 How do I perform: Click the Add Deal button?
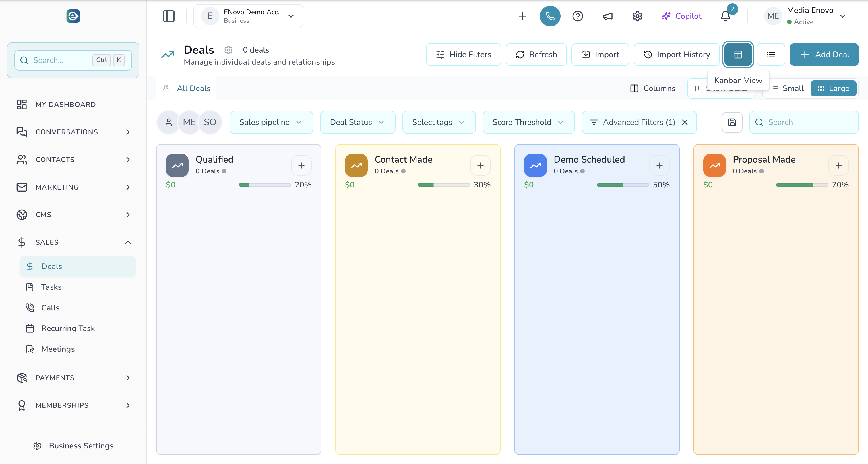tap(824, 54)
